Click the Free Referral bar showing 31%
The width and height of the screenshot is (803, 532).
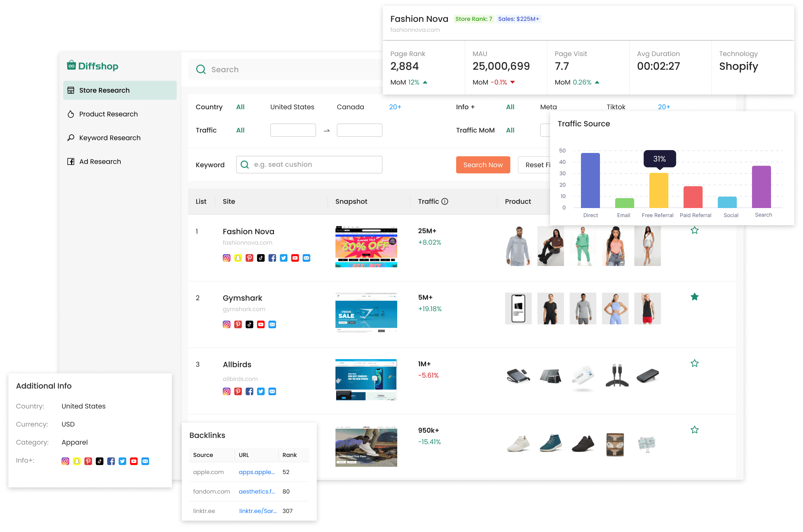659,190
